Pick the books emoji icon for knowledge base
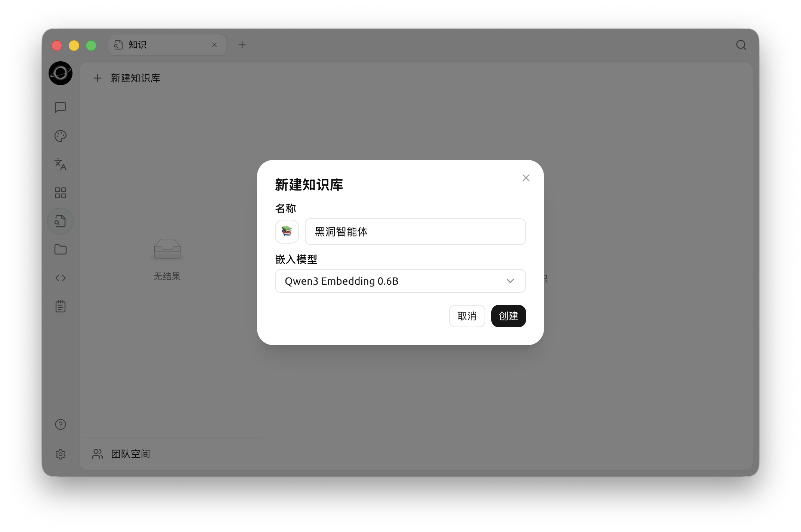 pos(287,232)
